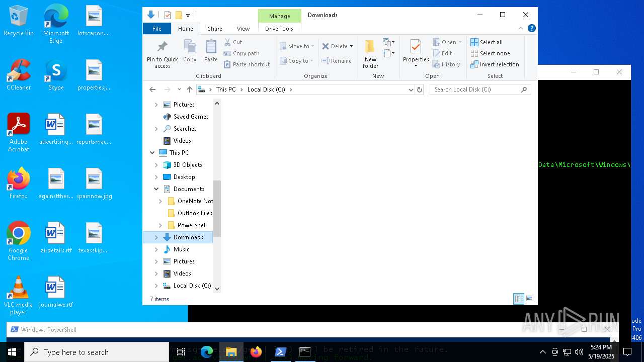The width and height of the screenshot is (644, 362).
Task: Open notification center on taskbar
Action: pyautogui.click(x=627, y=352)
